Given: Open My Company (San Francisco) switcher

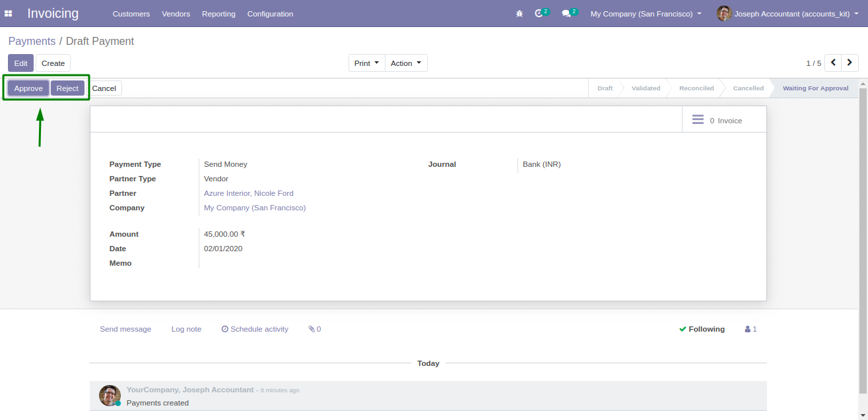Looking at the screenshot, I should [x=646, y=14].
